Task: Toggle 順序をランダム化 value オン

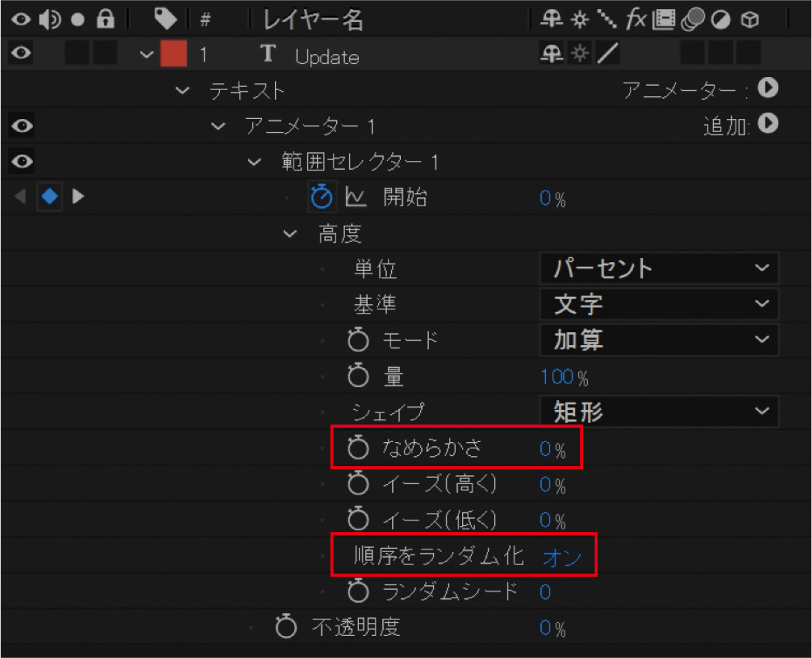Action: (562, 557)
